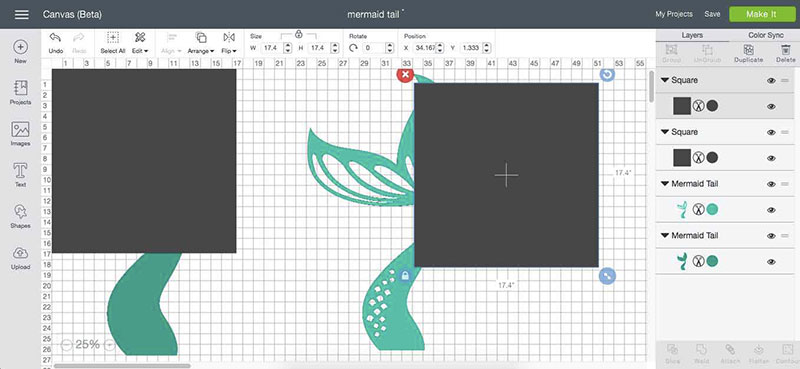This screenshot has width=800, height=369.
Task: Add Text to the canvas
Action: click(20, 175)
